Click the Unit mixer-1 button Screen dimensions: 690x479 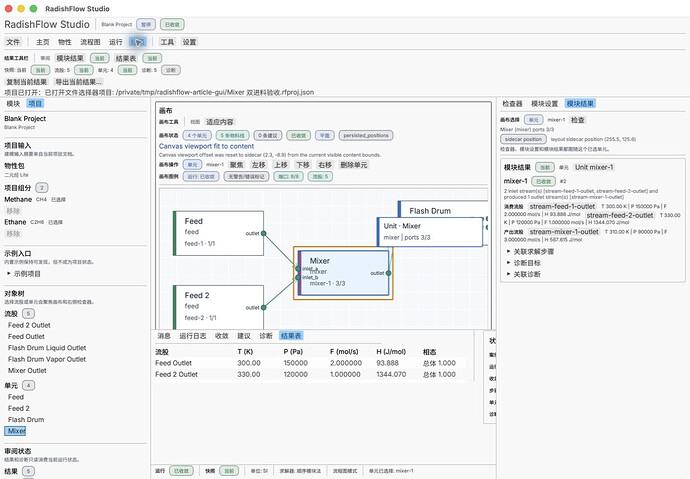point(594,167)
